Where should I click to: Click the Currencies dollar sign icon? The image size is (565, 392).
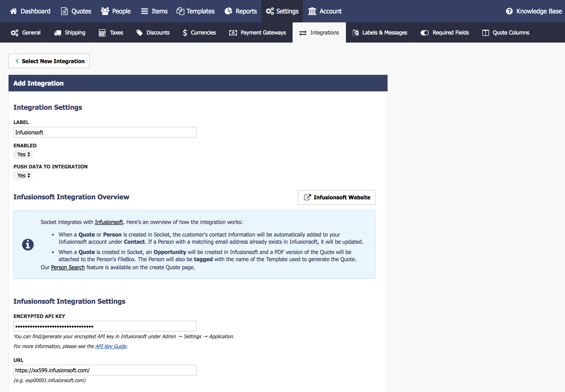pos(185,33)
